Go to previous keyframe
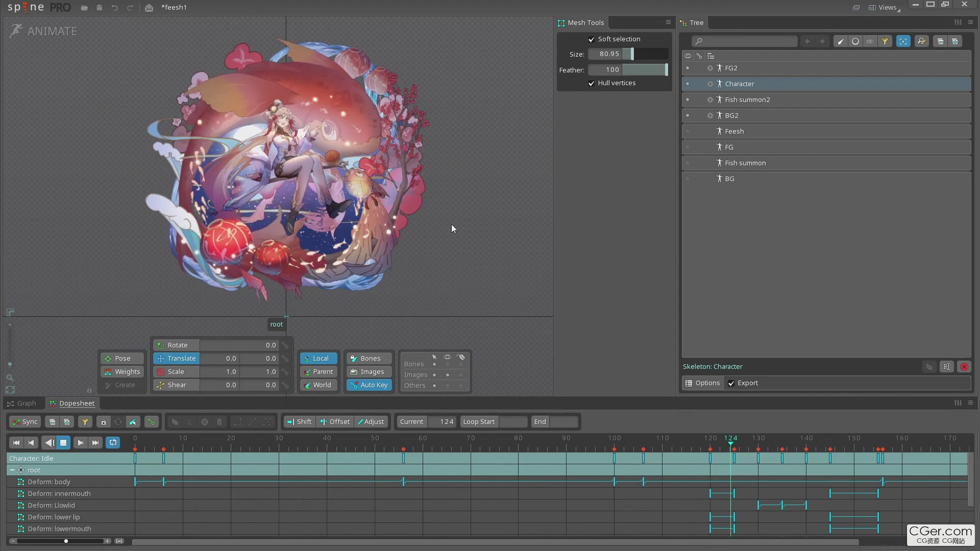This screenshot has height=551, width=980. (31, 443)
